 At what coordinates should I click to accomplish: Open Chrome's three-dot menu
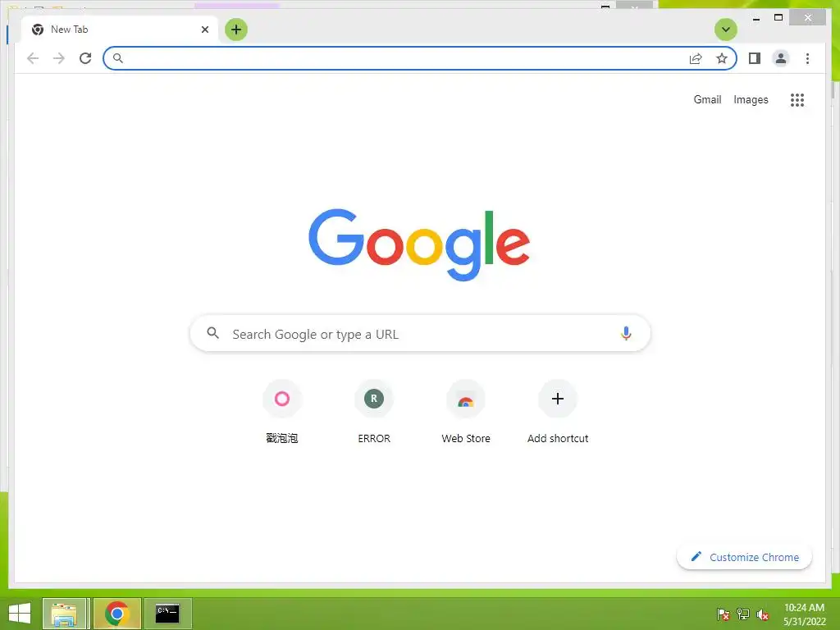807,58
